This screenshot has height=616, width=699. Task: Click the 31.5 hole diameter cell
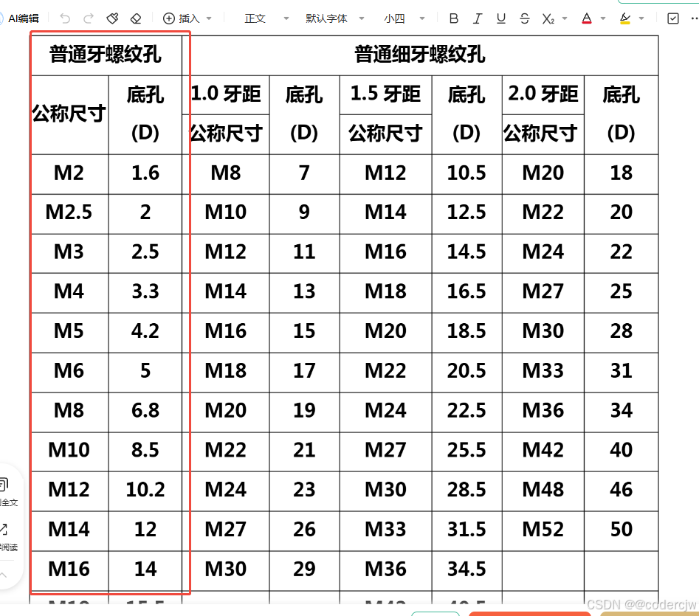pyautogui.click(x=466, y=530)
